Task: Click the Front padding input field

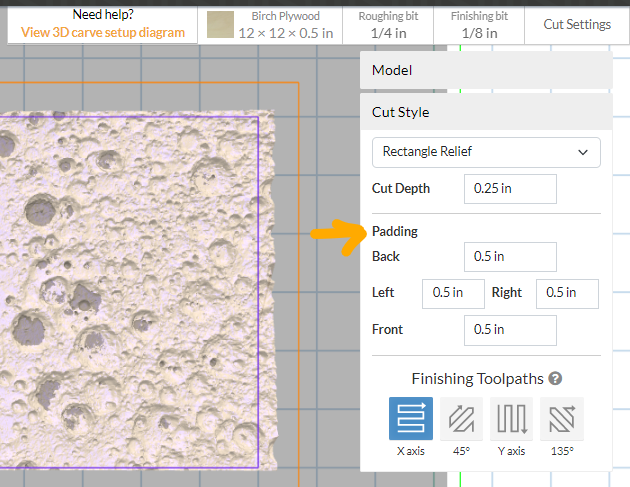Action: (x=510, y=330)
